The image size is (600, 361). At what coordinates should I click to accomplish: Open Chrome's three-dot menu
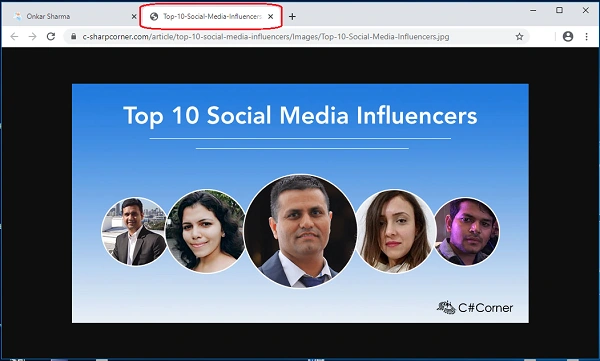click(586, 37)
